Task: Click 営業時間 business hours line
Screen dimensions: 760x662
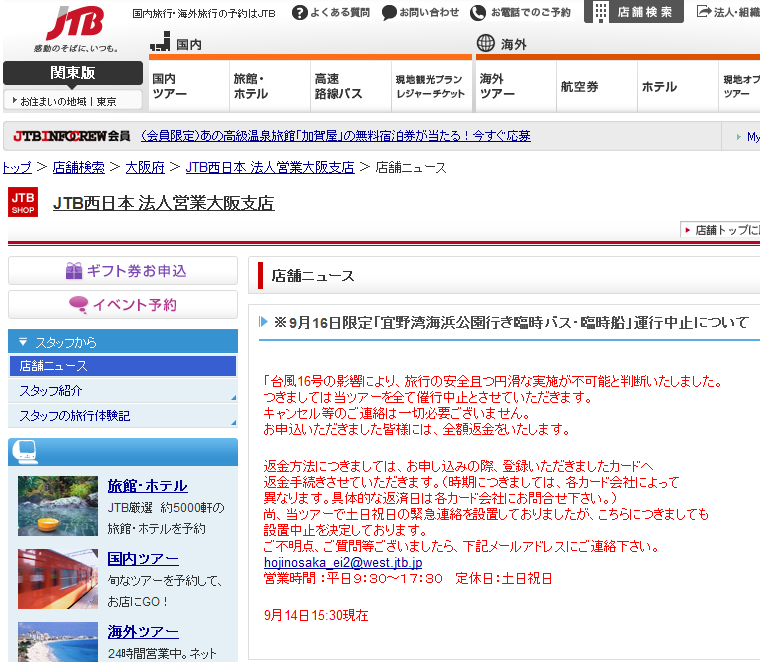Action: (x=408, y=579)
